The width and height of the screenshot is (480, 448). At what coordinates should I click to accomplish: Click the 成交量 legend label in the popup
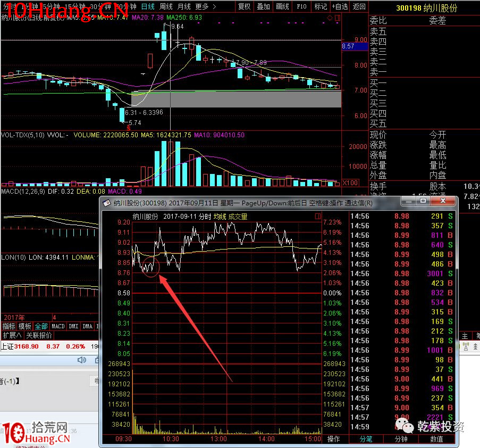pyautogui.click(x=238, y=217)
